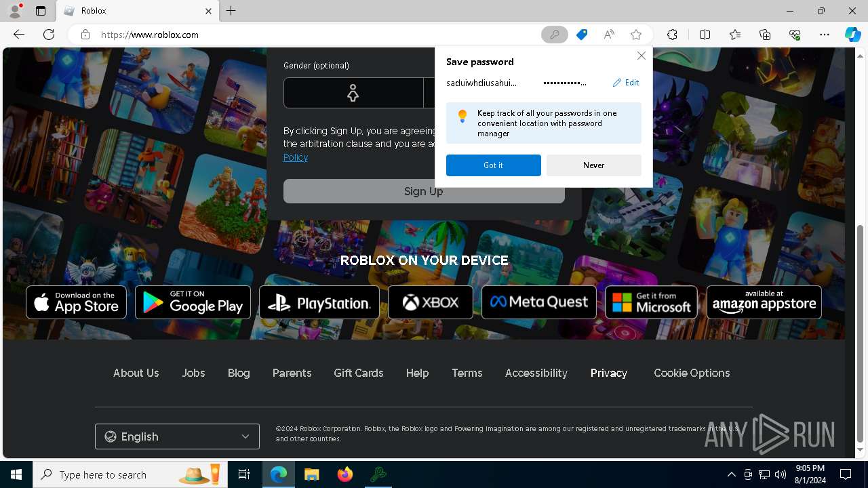Open Browser essentials heart icon
This screenshot has width=868, height=488.
click(795, 35)
